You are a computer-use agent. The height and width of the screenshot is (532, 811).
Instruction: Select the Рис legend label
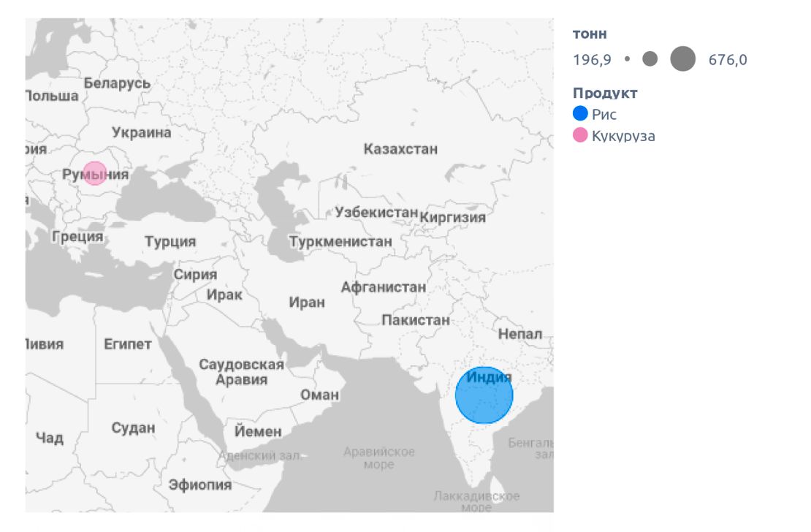click(x=604, y=114)
